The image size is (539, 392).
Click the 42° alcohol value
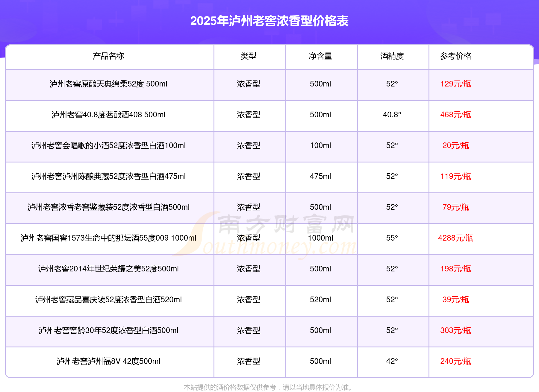tap(392, 361)
